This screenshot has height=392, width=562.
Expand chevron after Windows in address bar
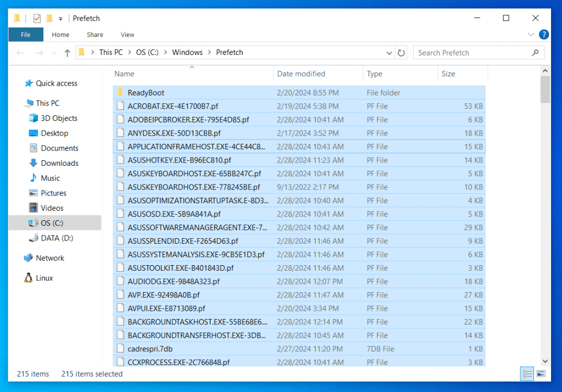point(209,52)
